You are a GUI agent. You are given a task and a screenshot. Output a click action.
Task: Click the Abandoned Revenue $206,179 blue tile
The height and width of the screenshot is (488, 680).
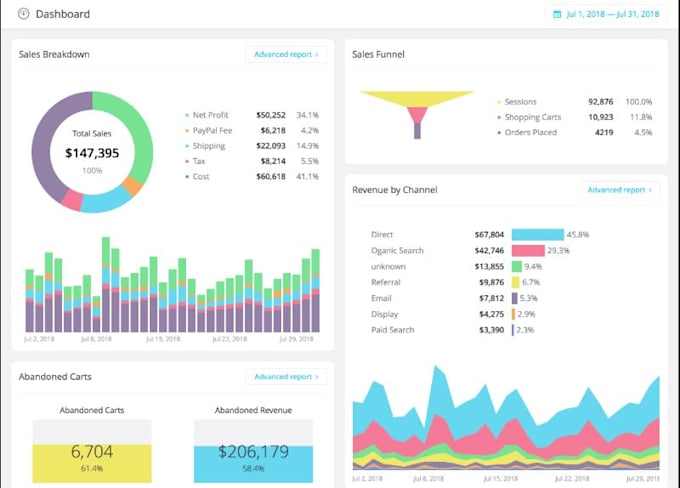click(253, 464)
